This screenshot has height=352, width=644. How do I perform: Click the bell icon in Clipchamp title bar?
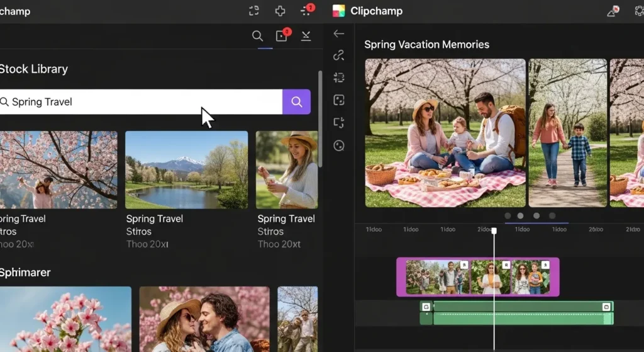click(613, 11)
